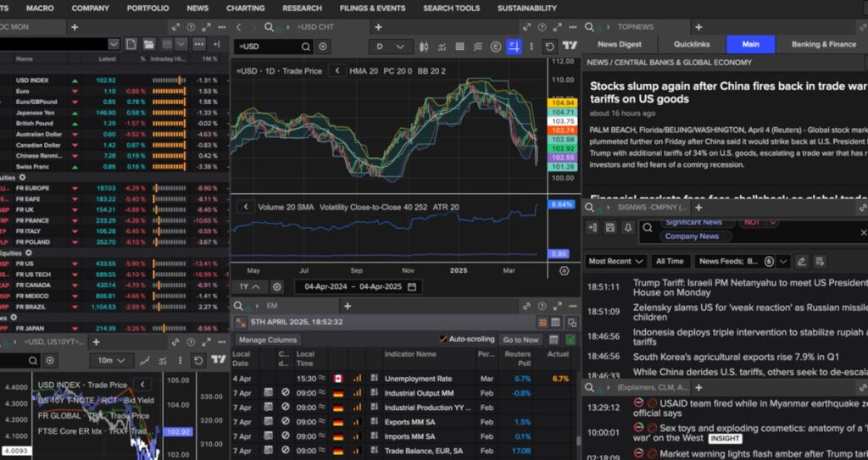Screen dimensions: 868x460
Task: Click calendar filter icon next to Go to Now
Action: 553,340
